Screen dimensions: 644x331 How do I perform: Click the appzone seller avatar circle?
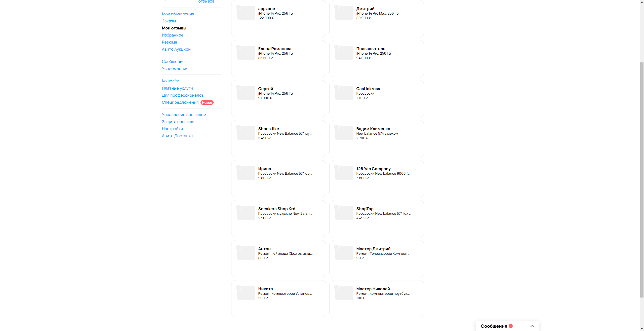(238, 7)
